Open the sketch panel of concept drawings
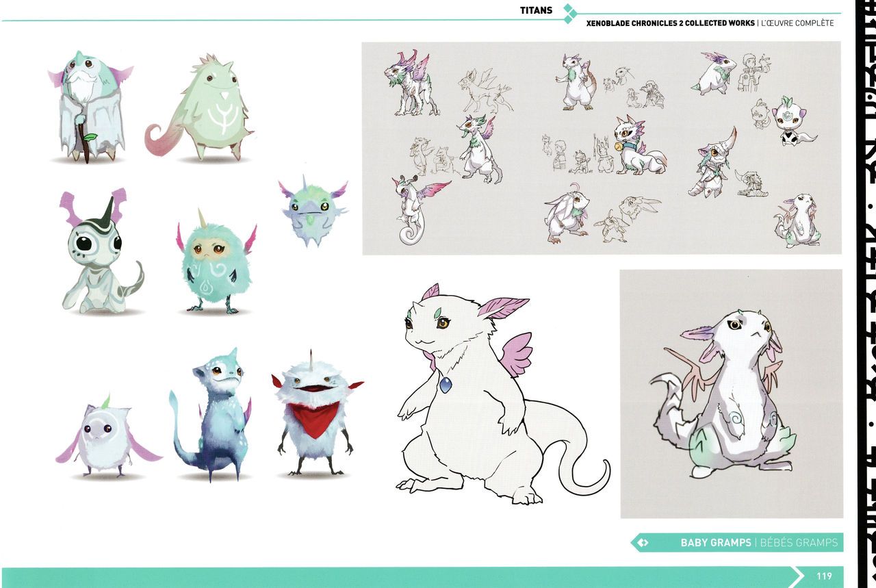The height and width of the screenshot is (588, 876). pyautogui.click(x=601, y=148)
